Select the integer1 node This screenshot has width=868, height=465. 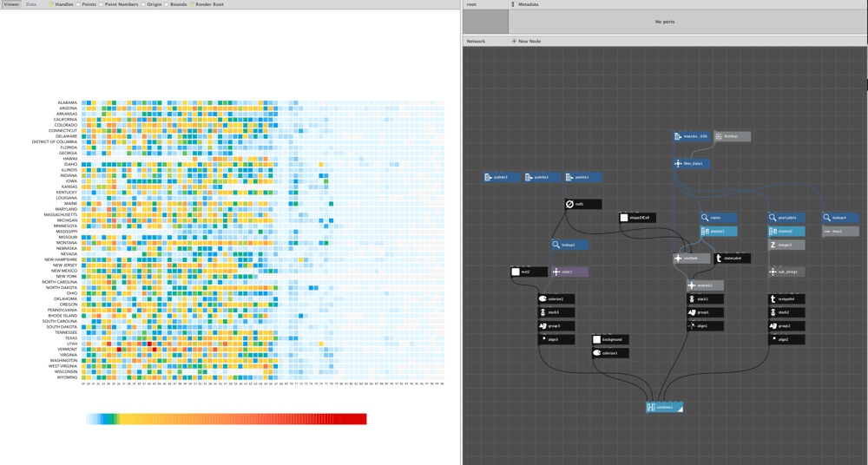click(x=786, y=245)
